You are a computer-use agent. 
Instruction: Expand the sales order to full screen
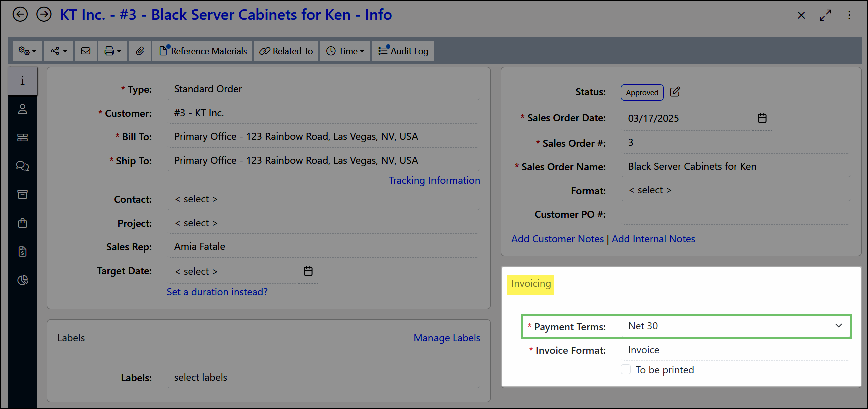click(825, 15)
